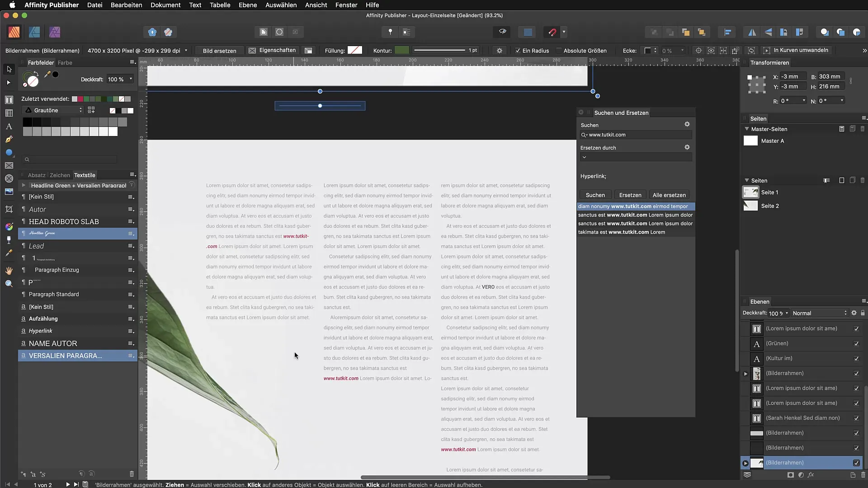The height and width of the screenshot is (488, 868).
Task: Click the green Kontur color swatch
Action: (401, 50)
